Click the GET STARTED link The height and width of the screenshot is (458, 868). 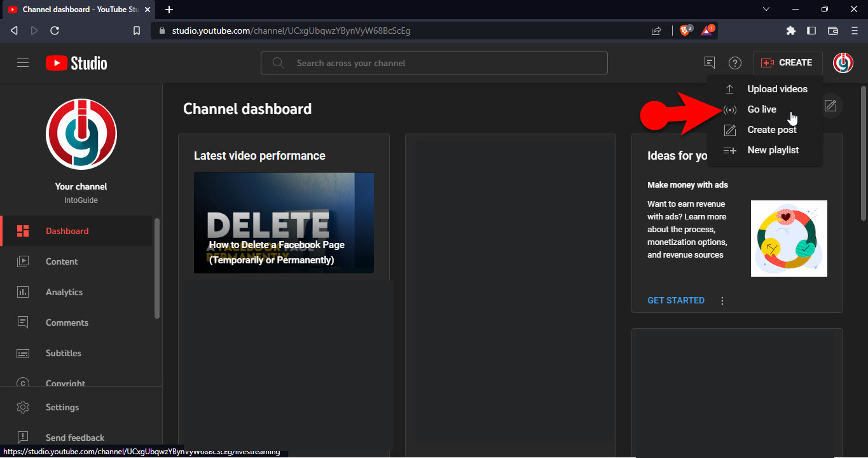pyautogui.click(x=675, y=300)
